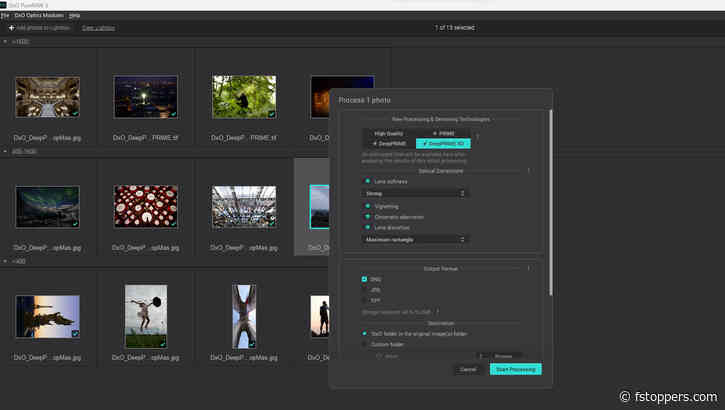Toggle the Lens softness correction
Screen dimensions: 725x410
pyautogui.click(x=367, y=181)
